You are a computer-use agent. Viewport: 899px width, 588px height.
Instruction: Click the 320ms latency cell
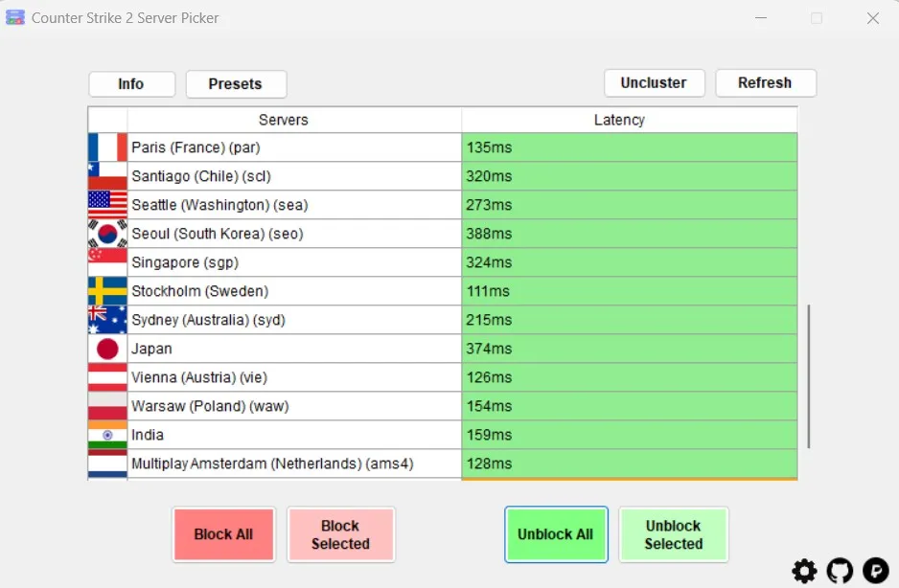(629, 176)
